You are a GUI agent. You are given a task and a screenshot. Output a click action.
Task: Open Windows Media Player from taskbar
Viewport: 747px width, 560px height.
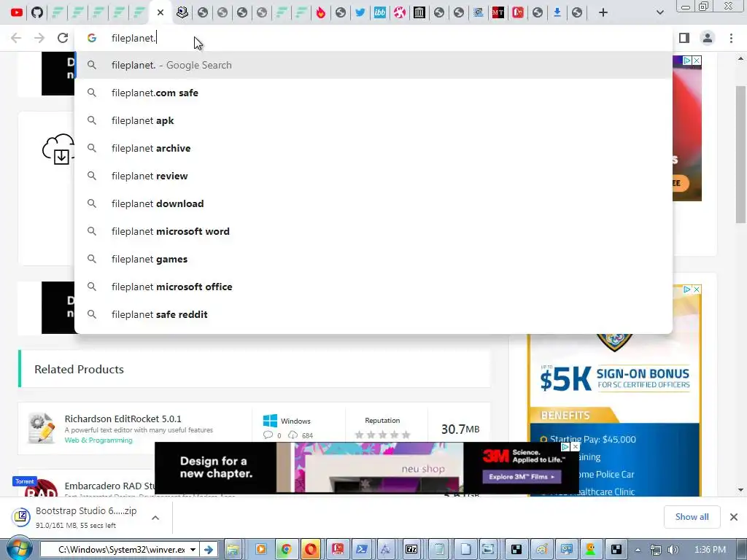261,550
